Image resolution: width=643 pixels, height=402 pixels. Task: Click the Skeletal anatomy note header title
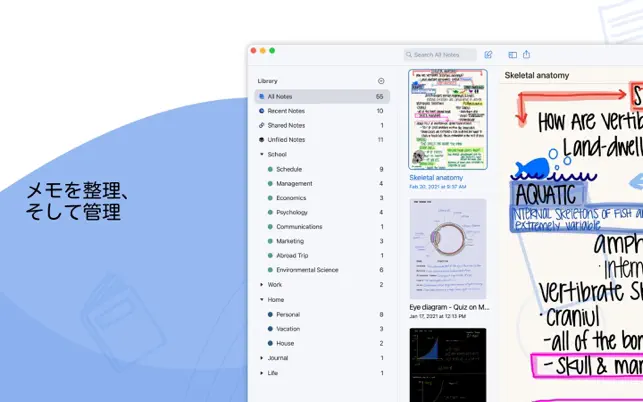tap(536, 75)
